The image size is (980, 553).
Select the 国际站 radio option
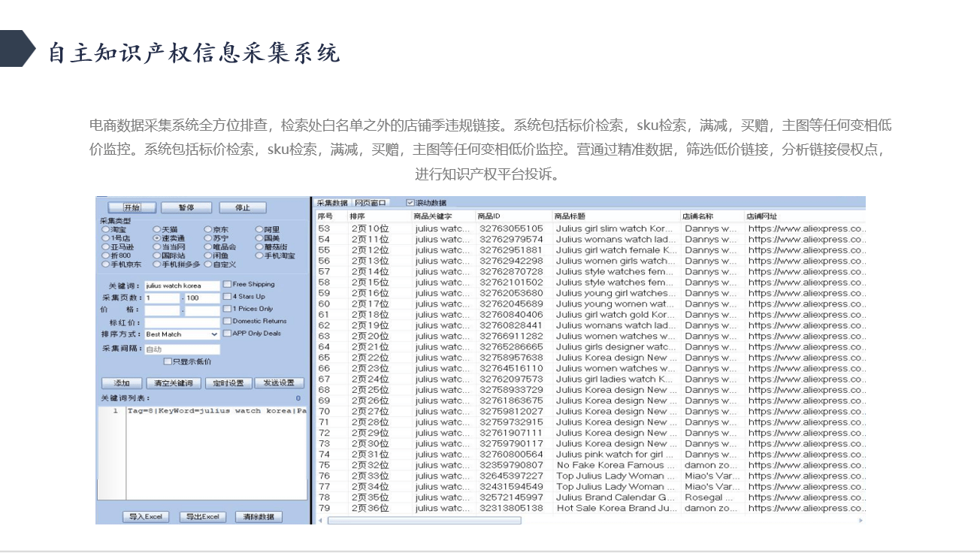156,255
